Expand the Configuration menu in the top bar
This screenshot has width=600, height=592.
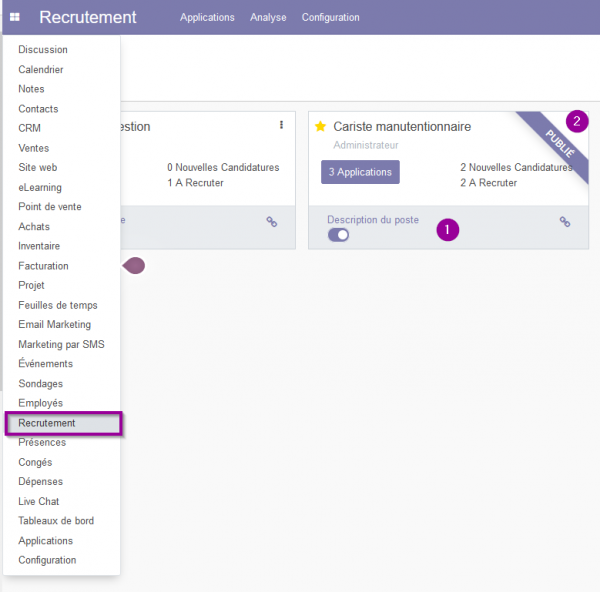coord(330,17)
